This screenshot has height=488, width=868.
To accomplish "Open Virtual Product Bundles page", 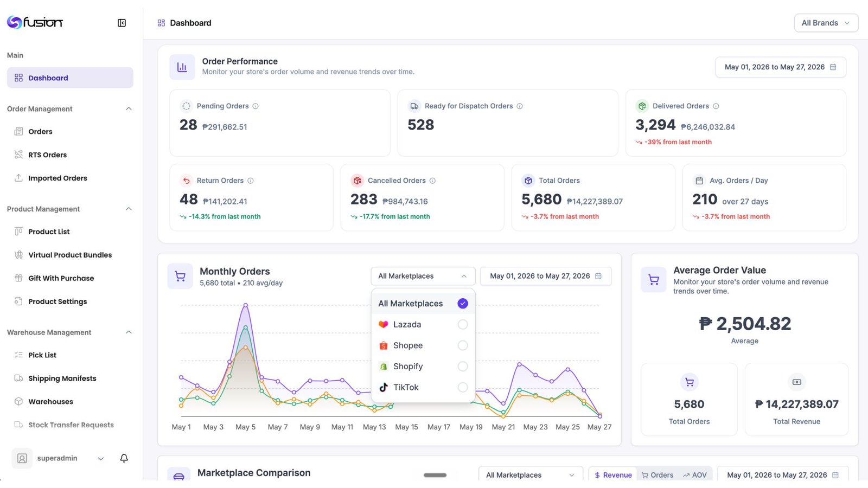I will click(70, 255).
